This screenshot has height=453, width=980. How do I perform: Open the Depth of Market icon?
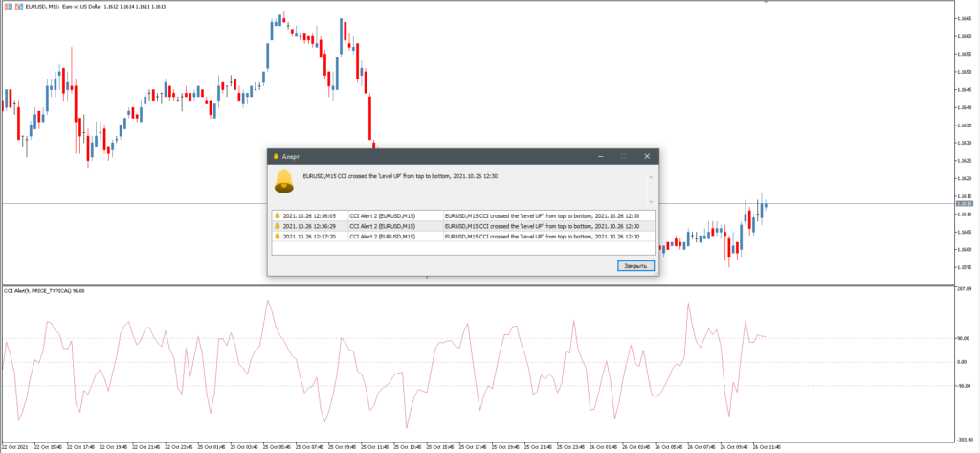(x=18, y=6)
